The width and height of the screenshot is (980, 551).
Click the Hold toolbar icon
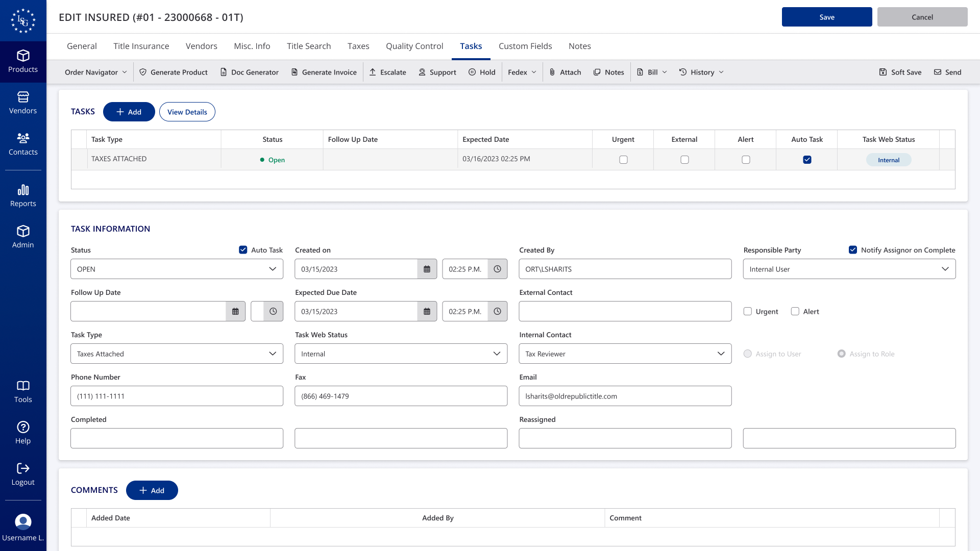[472, 72]
